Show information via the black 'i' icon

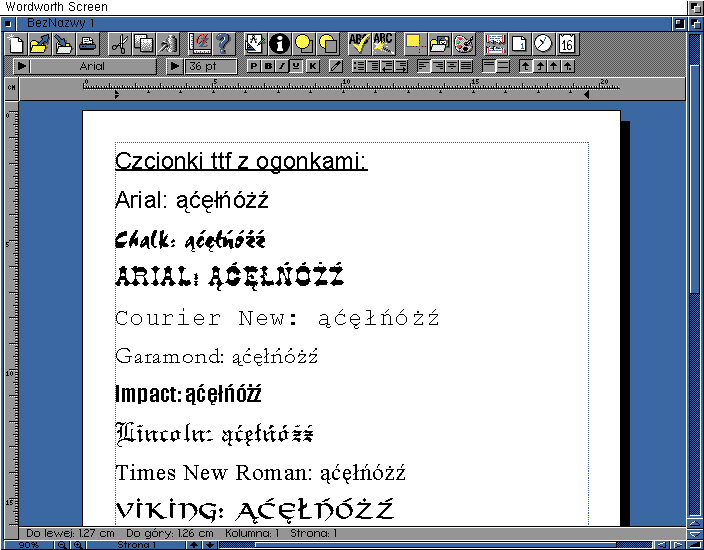coord(279,44)
